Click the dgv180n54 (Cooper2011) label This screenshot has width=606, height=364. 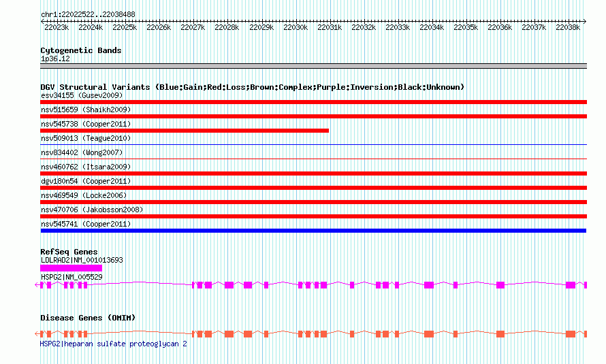86,181
